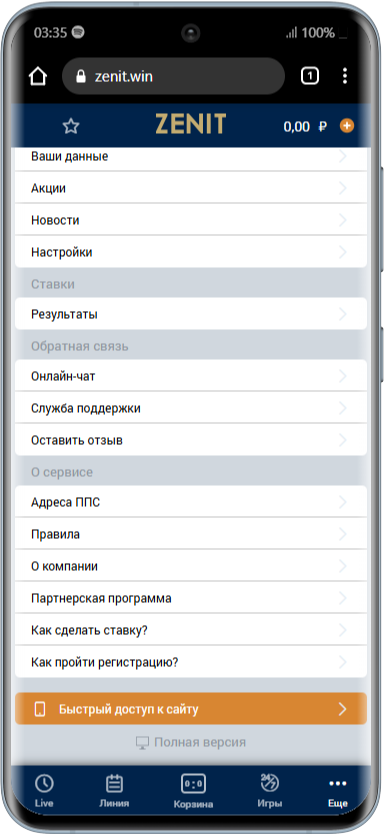Expand the Настройки row chevron
This screenshot has height=834, width=384.
coord(343,252)
